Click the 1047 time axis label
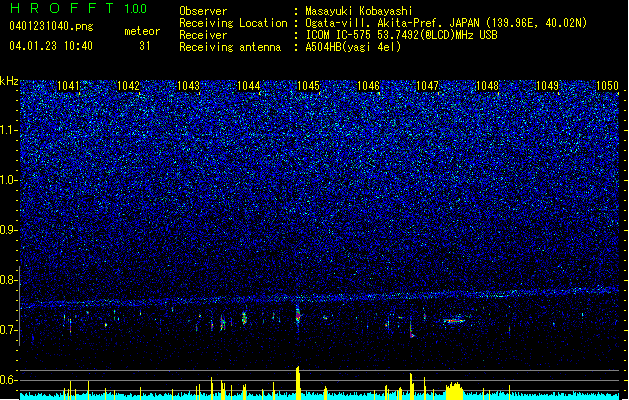Screen dimensions: 629x400 tap(428, 86)
